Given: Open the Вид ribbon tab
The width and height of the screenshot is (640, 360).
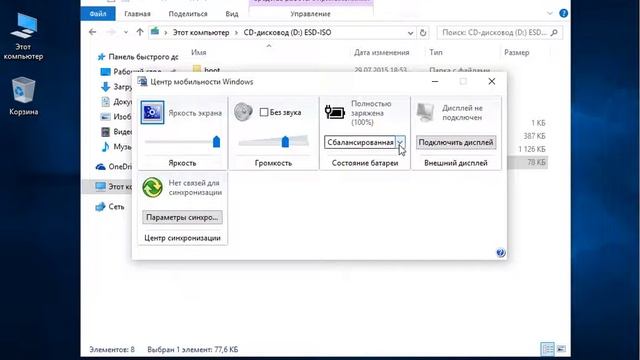Looking at the screenshot, I should [232, 14].
